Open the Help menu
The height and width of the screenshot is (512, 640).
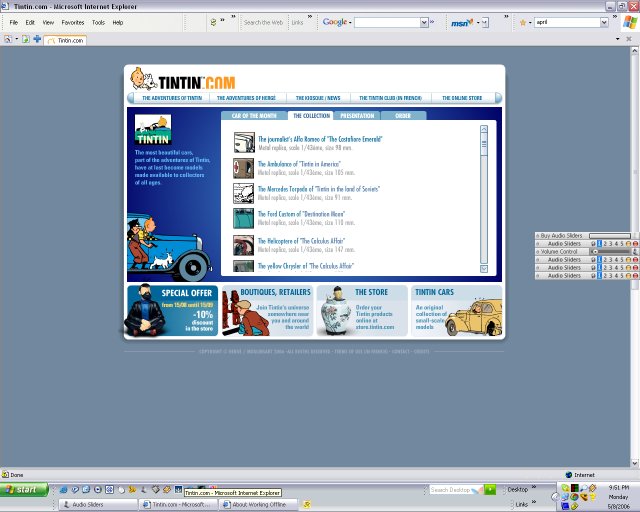point(118,22)
